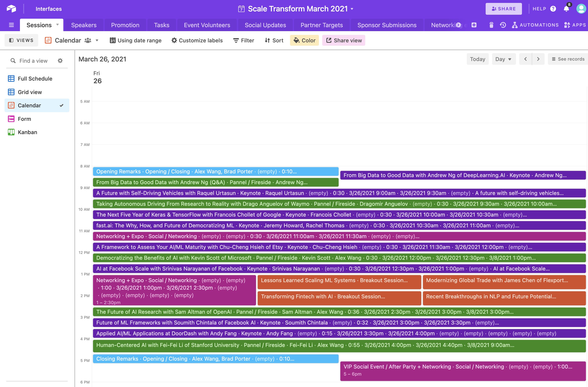Open Customize labels options
This screenshot has width=588, height=387.
click(197, 40)
